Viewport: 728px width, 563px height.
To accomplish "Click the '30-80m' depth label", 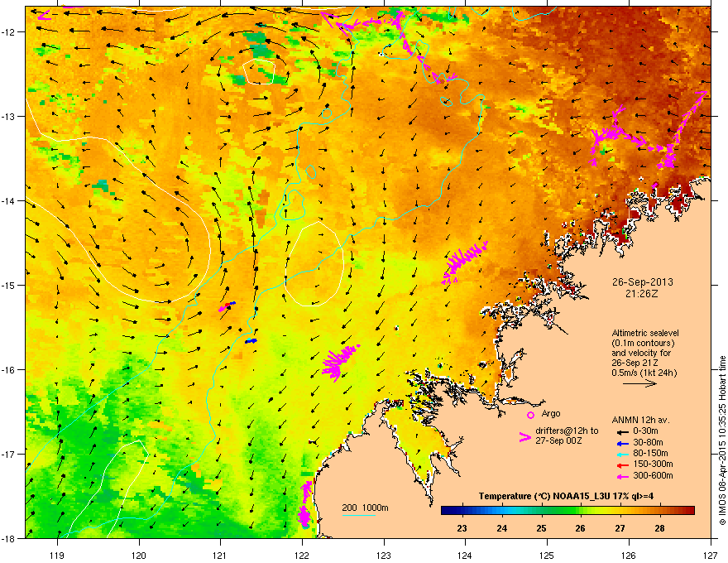I will tap(648, 442).
